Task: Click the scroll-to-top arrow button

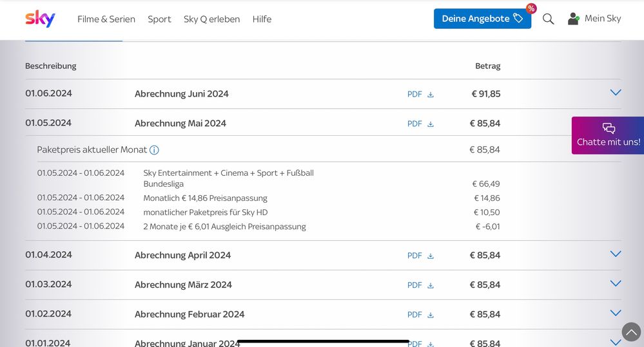Action: [631, 332]
